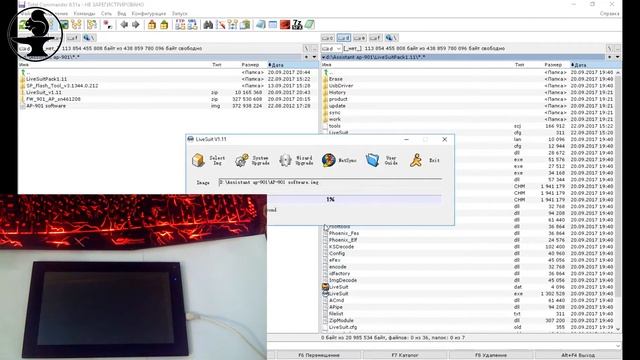Open the Справка menu

tap(609, 13)
